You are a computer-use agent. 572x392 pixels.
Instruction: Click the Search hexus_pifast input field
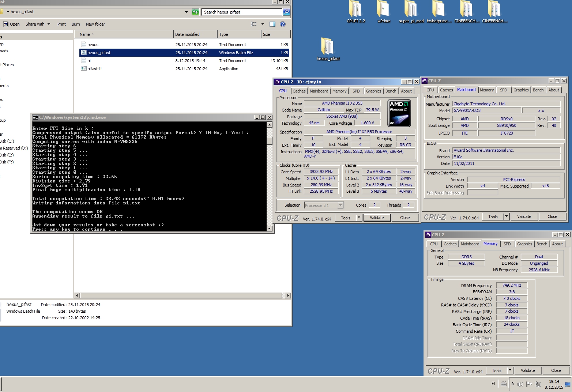(242, 12)
